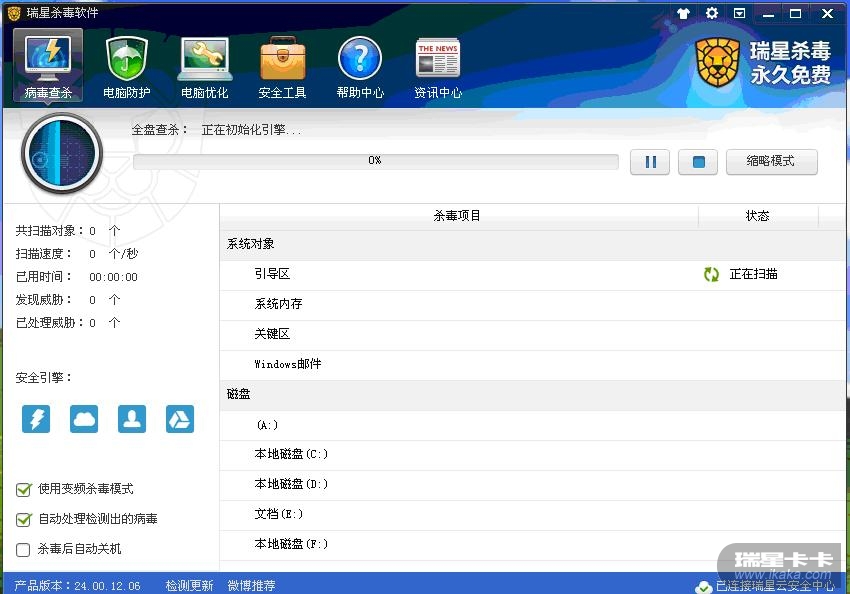Click the green scanning refresh icon
Screen dimensions: 850x594
point(711,274)
